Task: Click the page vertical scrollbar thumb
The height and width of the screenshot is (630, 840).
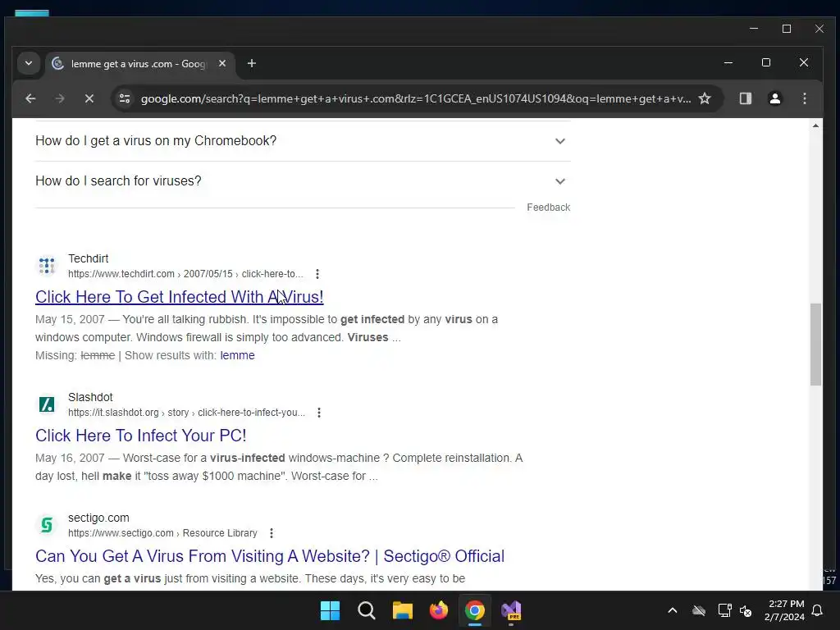Action: tap(815, 345)
